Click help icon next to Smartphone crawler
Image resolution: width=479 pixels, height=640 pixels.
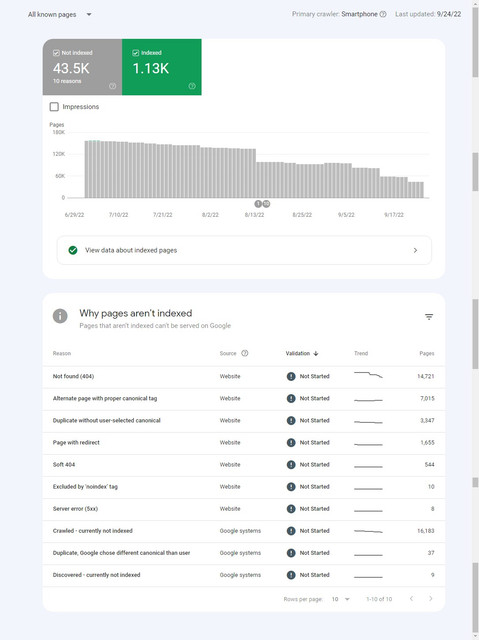coord(383,14)
